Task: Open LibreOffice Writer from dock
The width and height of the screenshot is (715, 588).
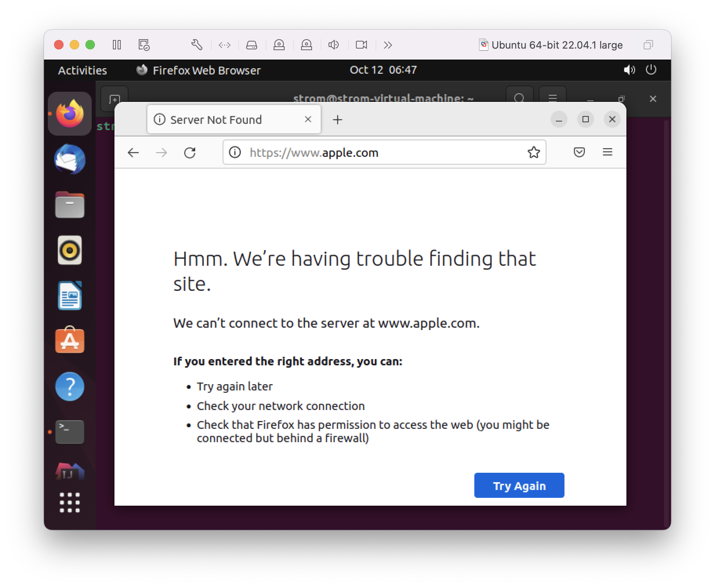Action: [x=70, y=296]
